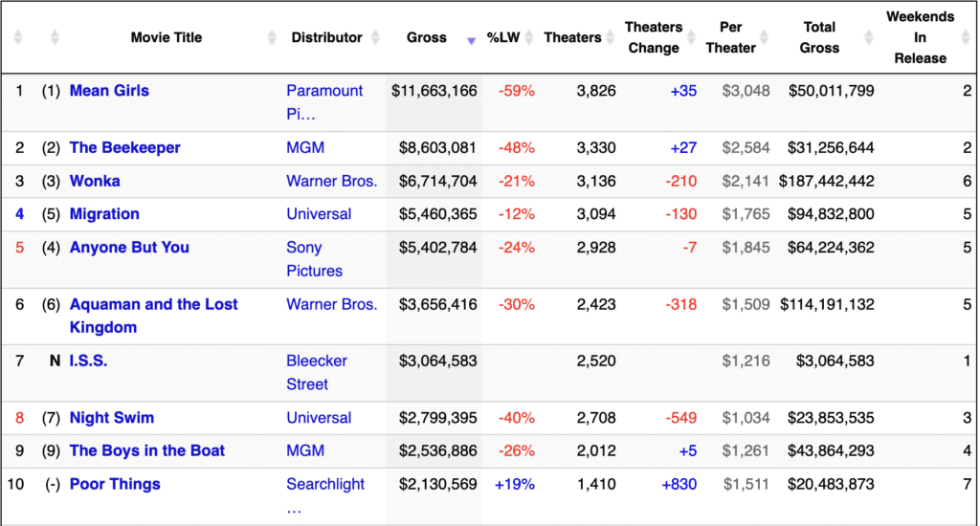
Task: Open the MGM link in Boys in the Boat row
Action: point(305,451)
